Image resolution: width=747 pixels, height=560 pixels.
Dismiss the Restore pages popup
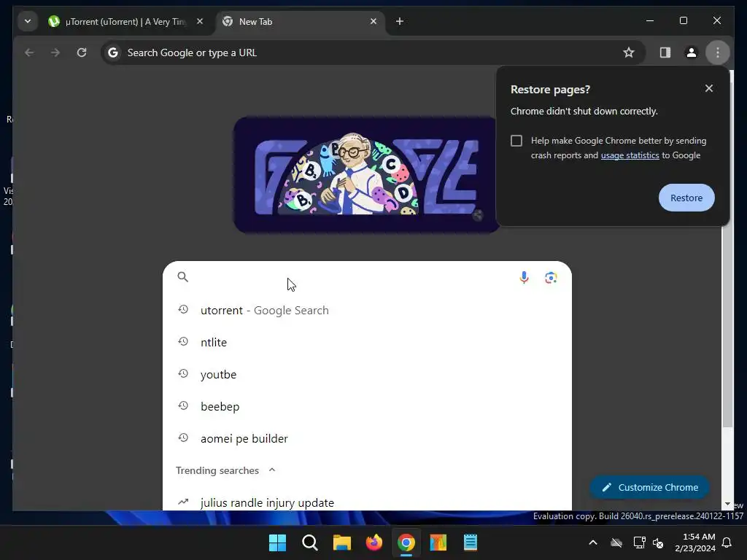pos(709,88)
